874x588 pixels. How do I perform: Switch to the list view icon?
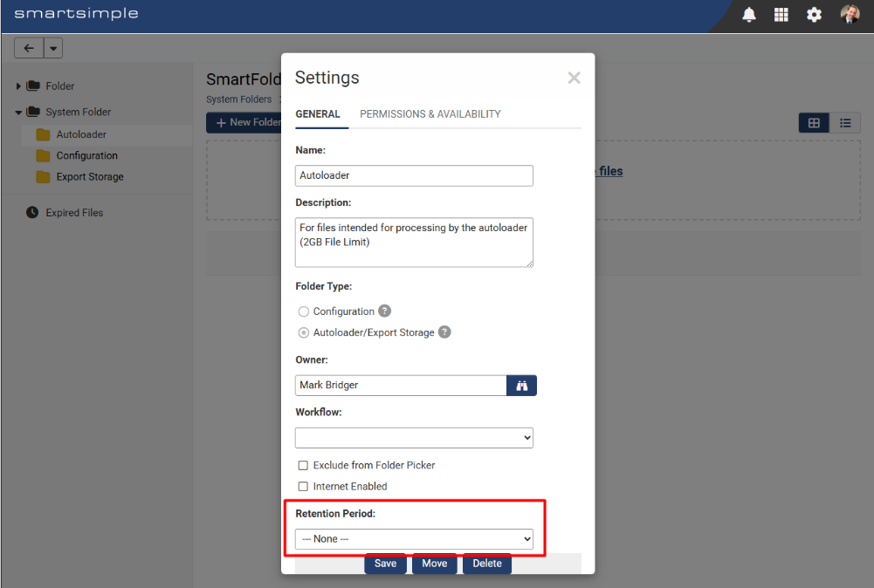(x=845, y=123)
